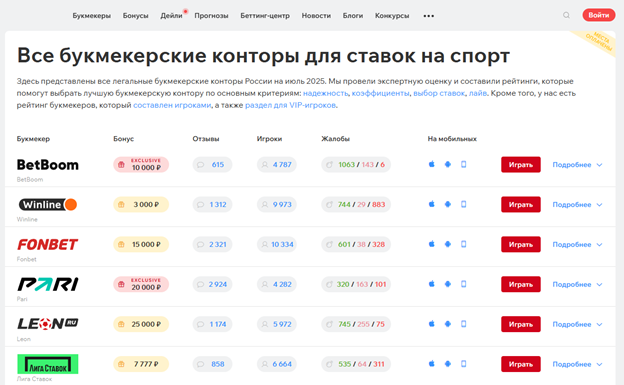The image size is (624, 385).
Task: Open Pari iOS app icon
Action: tap(431, 284)
